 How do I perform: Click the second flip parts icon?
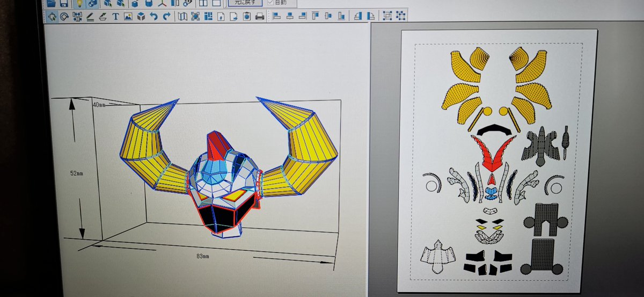(x=371, y=16)
